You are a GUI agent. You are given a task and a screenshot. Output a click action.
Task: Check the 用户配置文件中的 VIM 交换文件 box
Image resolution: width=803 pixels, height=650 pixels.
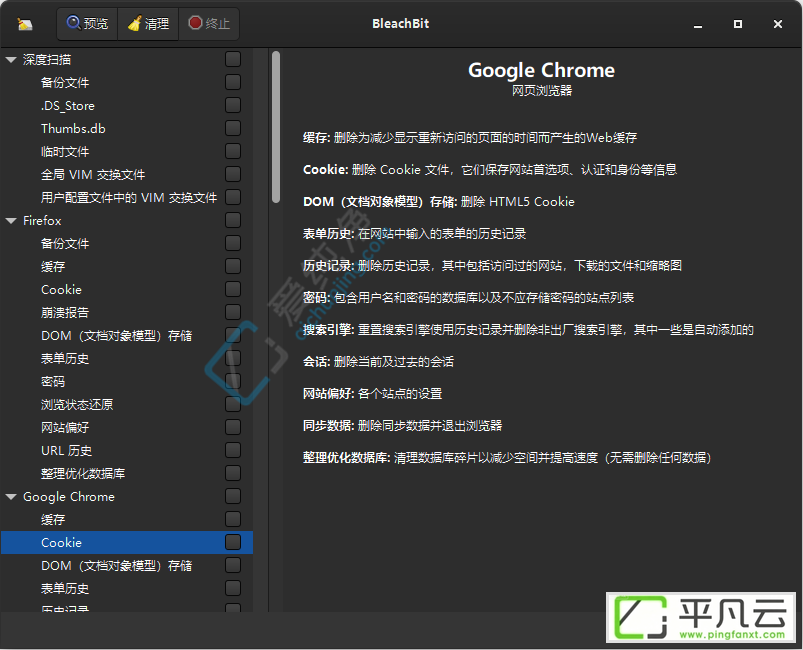coord(233,197)
